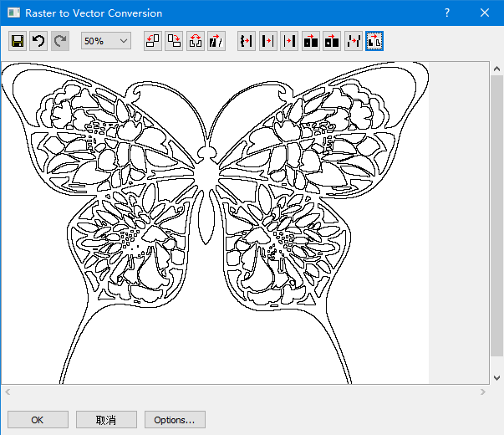Click overlapping squares icon with left-pointing red arrow

point(153,41)
